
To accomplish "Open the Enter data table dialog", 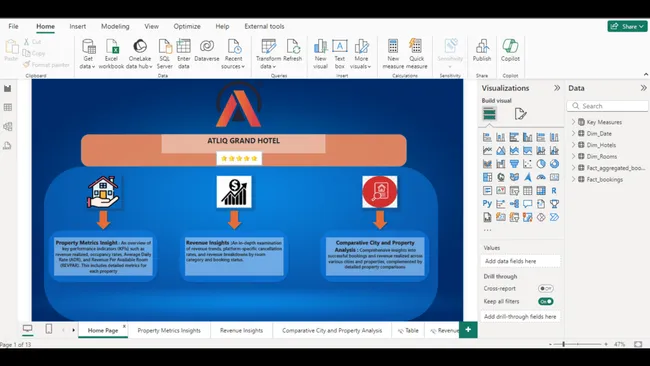I will coord(184,54).
